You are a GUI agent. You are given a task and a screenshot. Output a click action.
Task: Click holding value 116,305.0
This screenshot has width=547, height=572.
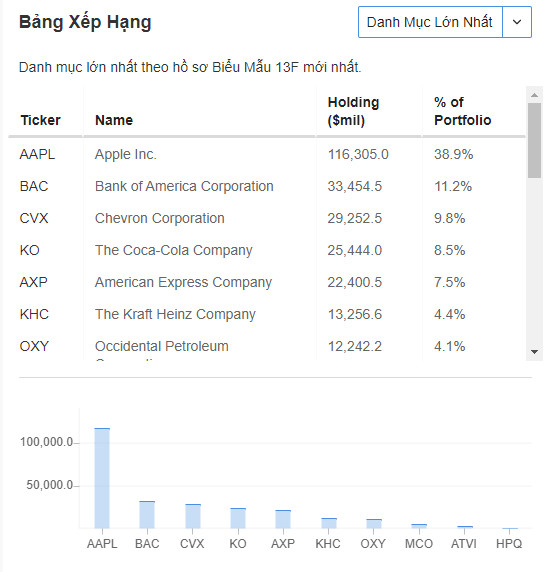[x=358, y=154]
